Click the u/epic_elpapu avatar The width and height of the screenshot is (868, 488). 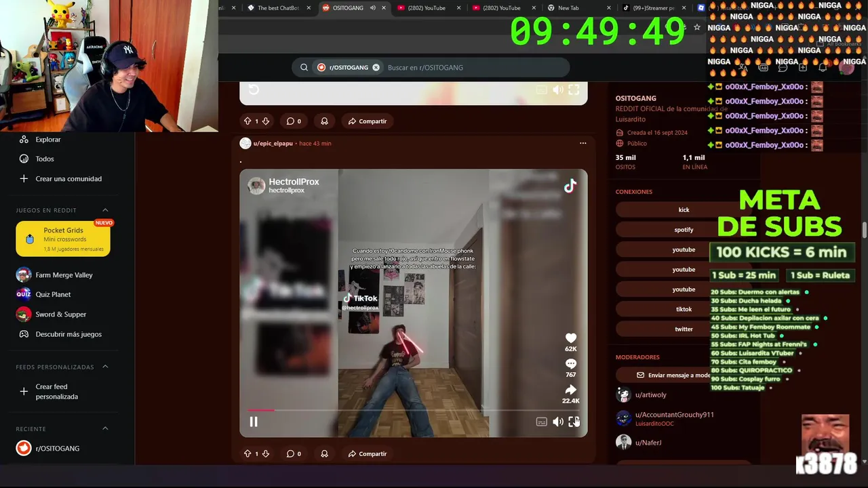click(245, 144)
